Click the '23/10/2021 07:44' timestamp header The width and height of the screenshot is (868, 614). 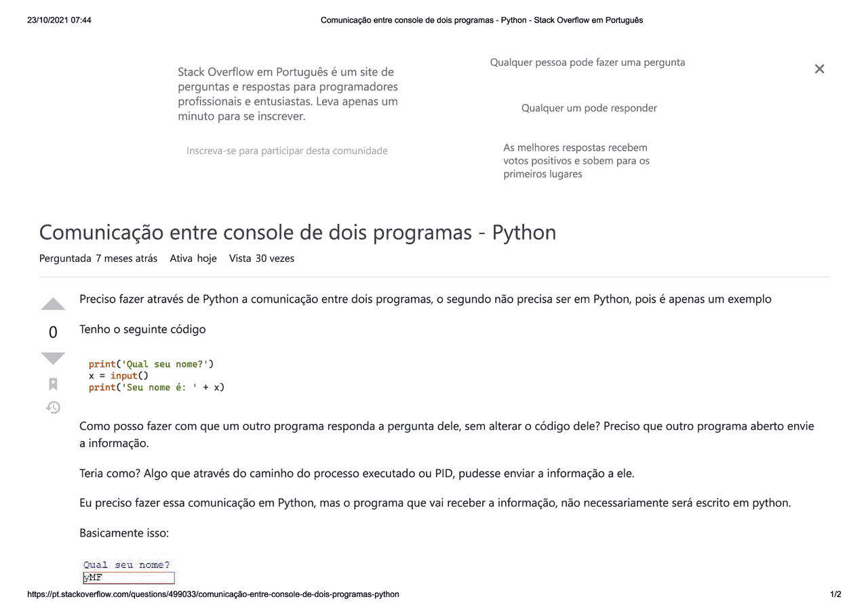(x=58, y=20)
